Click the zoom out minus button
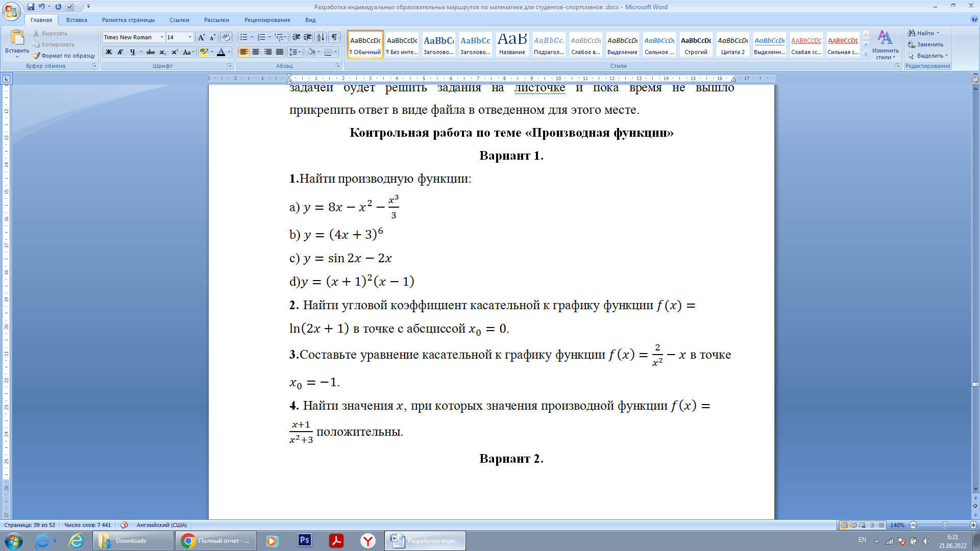The width and height of the screenshot is (980, 551). 914,525
